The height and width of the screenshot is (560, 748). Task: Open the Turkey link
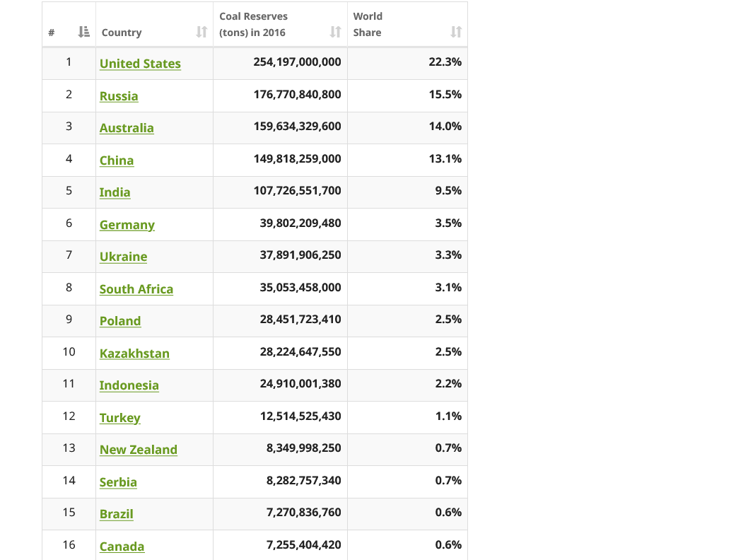click(120, 418)
